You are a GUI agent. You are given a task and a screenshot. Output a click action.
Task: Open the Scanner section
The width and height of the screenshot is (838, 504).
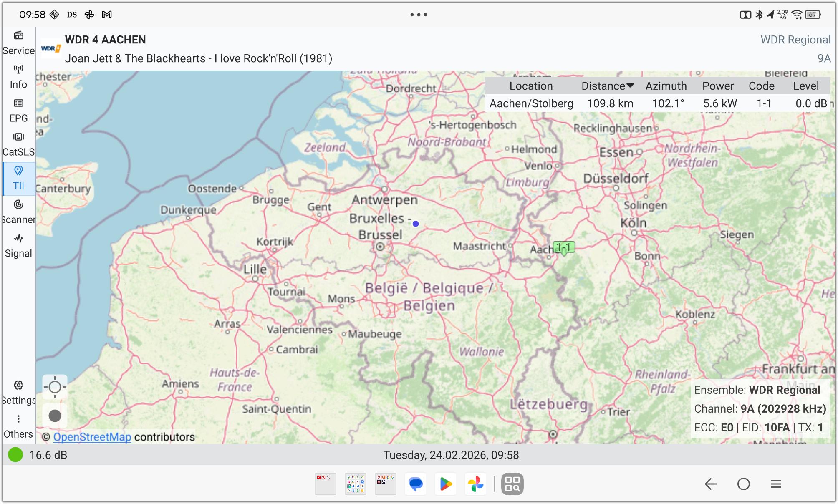coord(18,212)
